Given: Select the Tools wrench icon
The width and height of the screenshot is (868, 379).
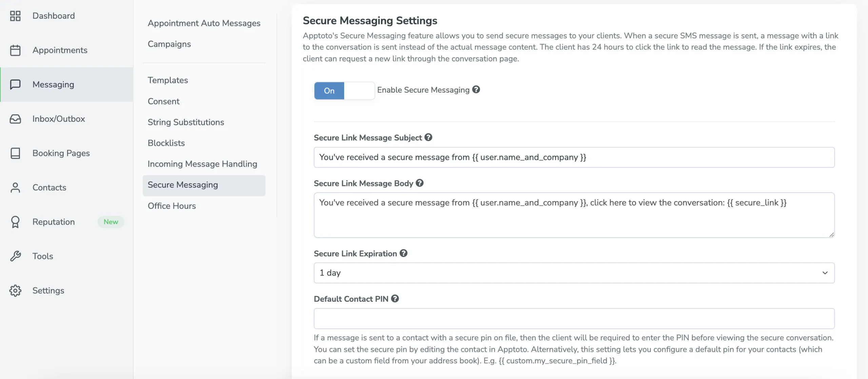Looking at the screenshot, I should click(15, 256).
